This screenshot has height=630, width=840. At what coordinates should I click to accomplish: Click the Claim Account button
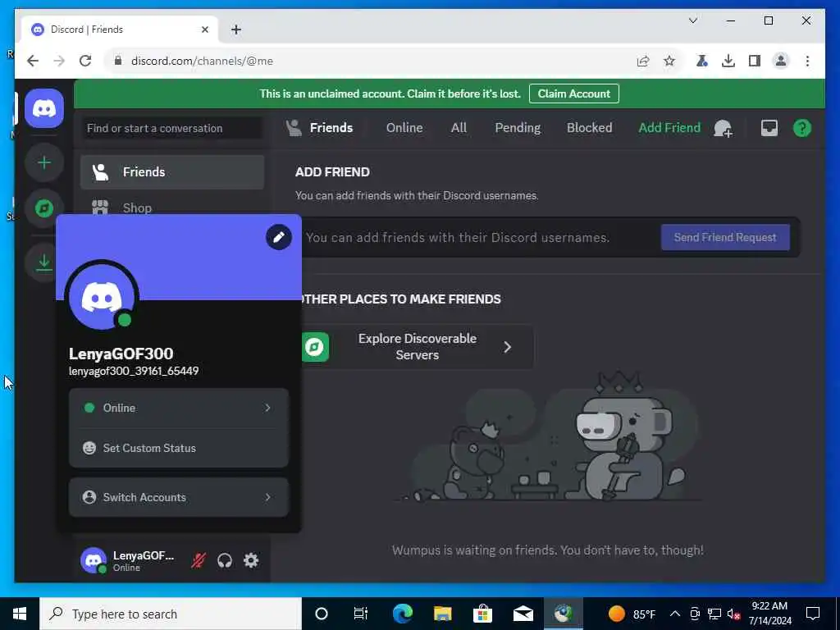(x=573, y=94)
